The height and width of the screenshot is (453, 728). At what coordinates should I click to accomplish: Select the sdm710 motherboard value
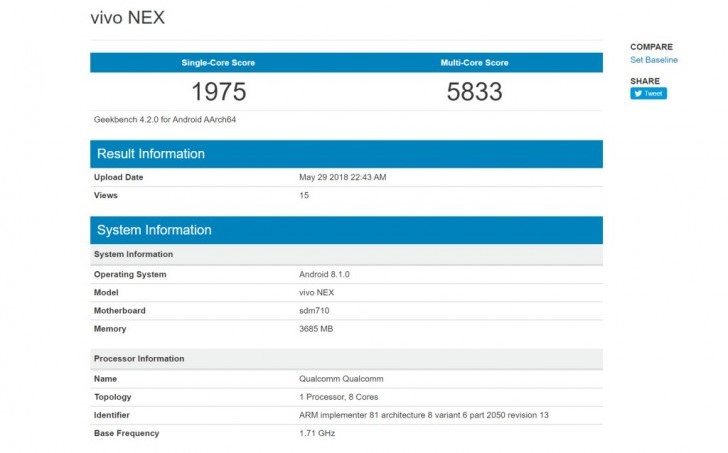[314, 311]
